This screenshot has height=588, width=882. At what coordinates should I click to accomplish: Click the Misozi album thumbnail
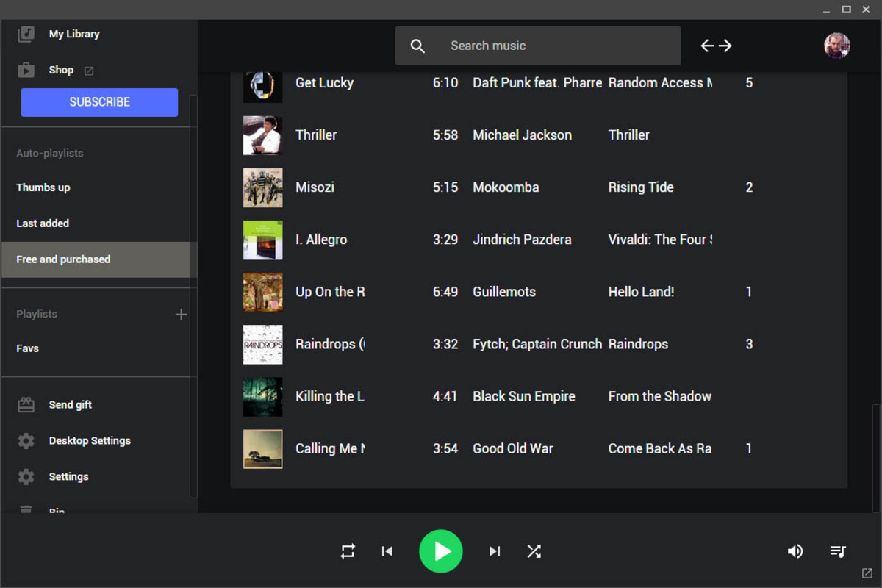(263, 187)
